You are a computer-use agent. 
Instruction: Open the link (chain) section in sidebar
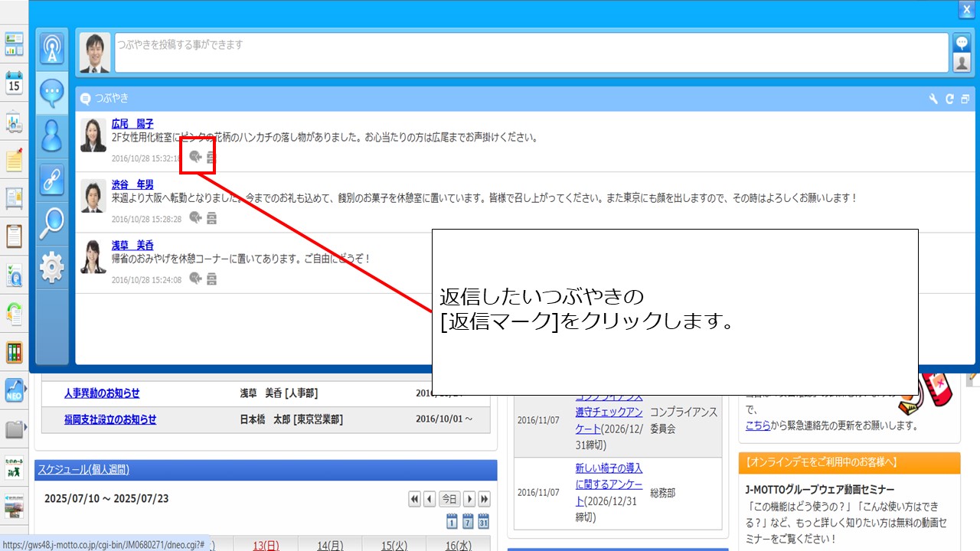tap(52, 180)
